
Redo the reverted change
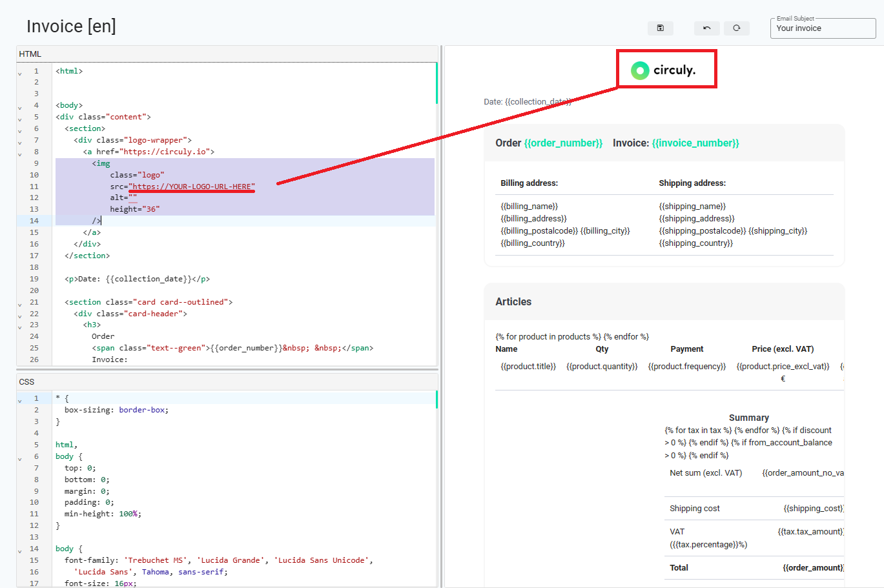pyautogui.click(x=737, y=28)
